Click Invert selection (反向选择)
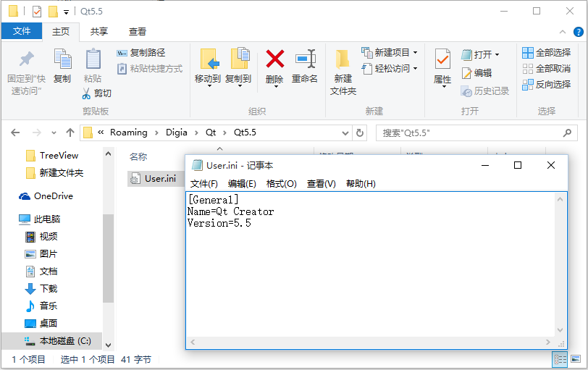Image resolution: width=588 pixels, height=370 pixels. click(547, 85)
